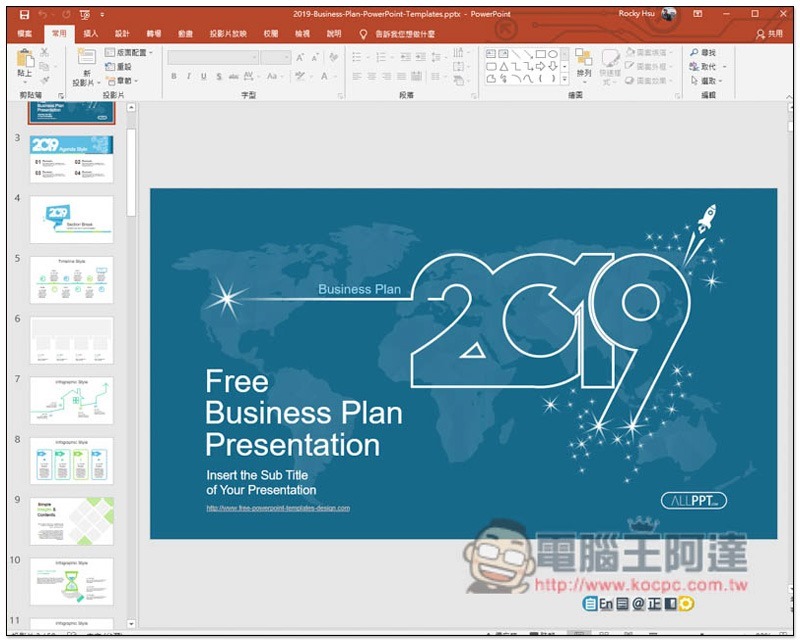Open the Character Spacing AV dropdown

[252, 76]
